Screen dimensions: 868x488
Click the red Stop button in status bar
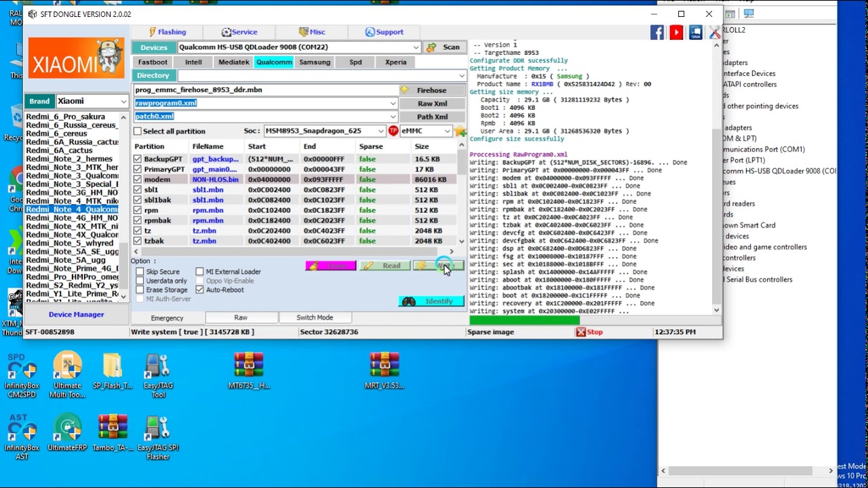pos(589,332)
